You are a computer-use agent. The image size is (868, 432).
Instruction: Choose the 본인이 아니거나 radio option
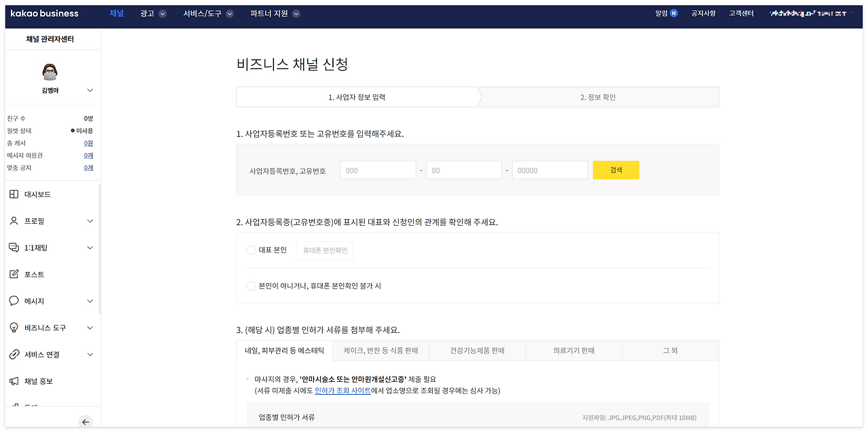click(x=250, y=286)
